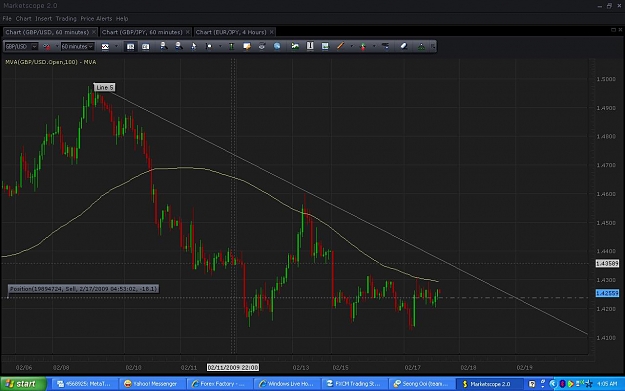Toggle the first highlighted chart mode button
This screenshot has height=391, width=625.
pyautogui.click(x=130, y=47)
